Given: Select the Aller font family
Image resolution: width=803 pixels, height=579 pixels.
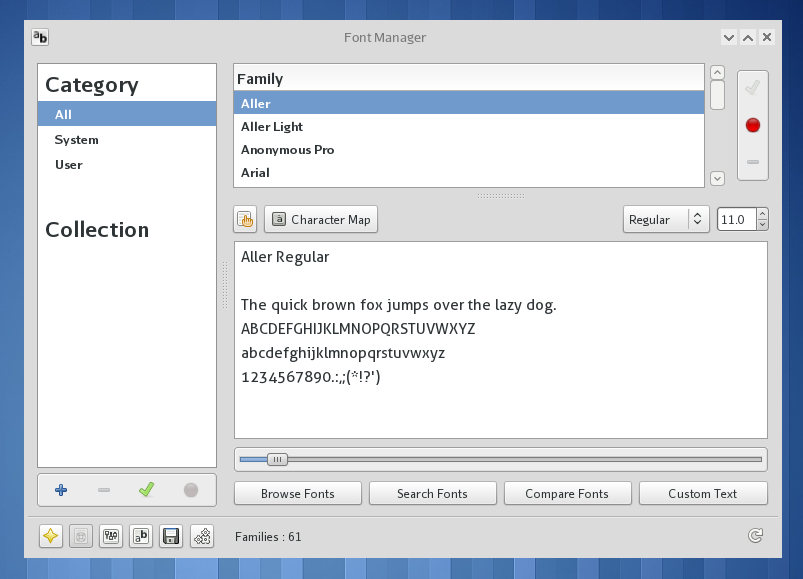Looking at the screenshot, I should click(469, 103).
